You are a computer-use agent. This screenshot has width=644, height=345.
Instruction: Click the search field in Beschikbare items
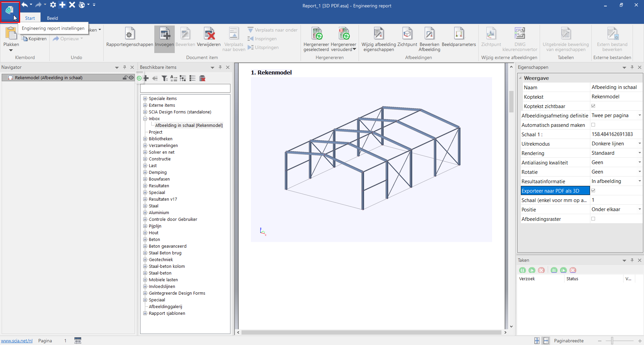[x=185, y=89]
